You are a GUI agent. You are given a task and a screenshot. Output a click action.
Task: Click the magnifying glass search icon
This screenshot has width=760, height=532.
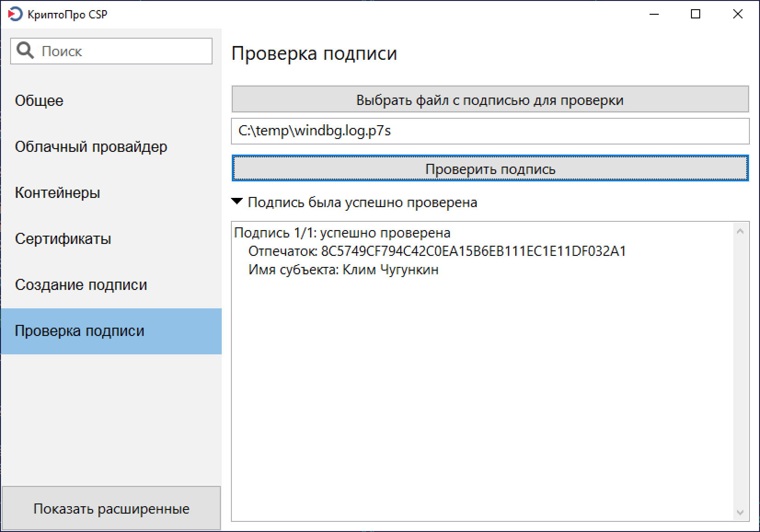coord(25,51)
